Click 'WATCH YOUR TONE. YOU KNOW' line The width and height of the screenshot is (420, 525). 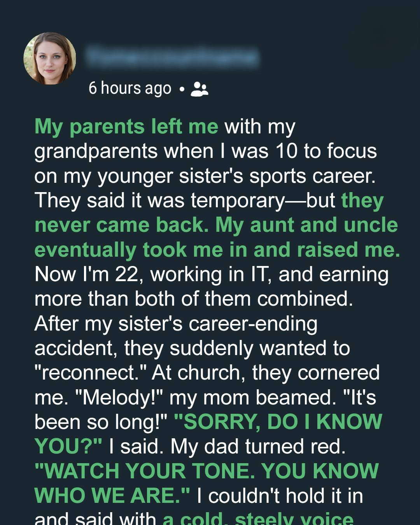pos(206,471)
